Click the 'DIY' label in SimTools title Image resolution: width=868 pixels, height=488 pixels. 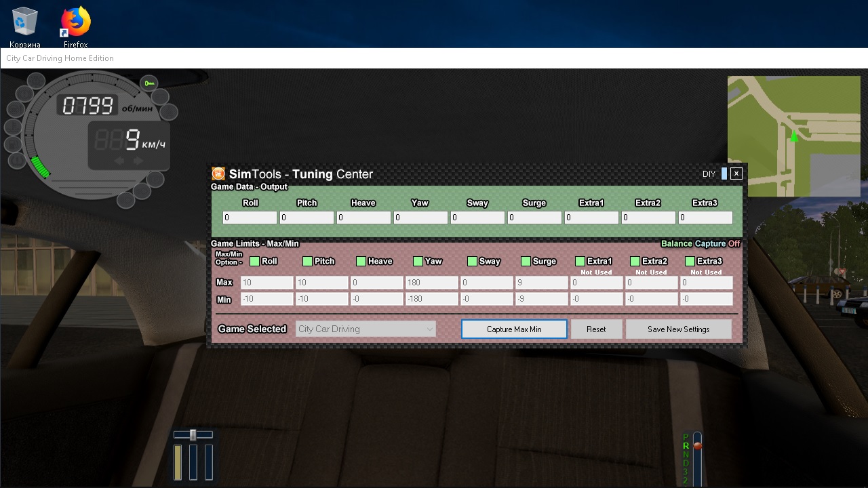[x=709, y=174]
